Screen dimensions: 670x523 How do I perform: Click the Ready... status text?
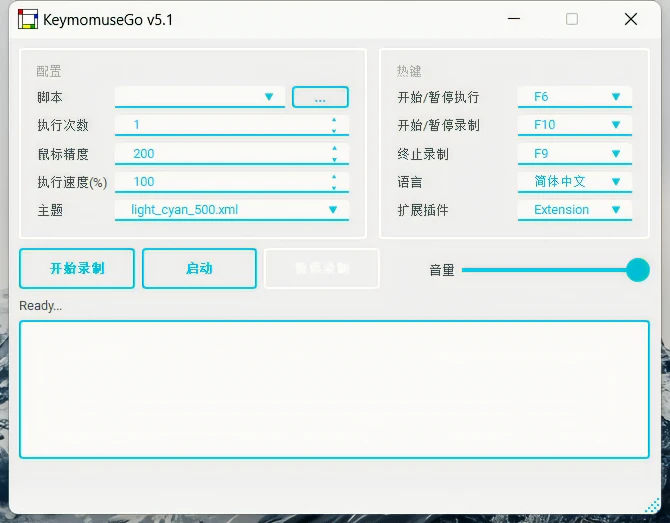pos(41,306)
